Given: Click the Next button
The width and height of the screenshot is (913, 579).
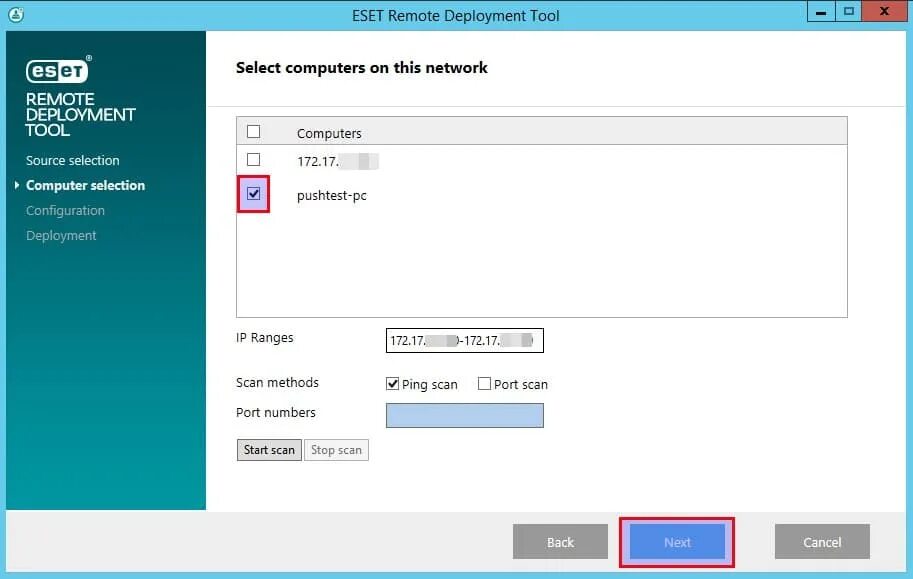Looking at the screenshot, I should 677,542.
